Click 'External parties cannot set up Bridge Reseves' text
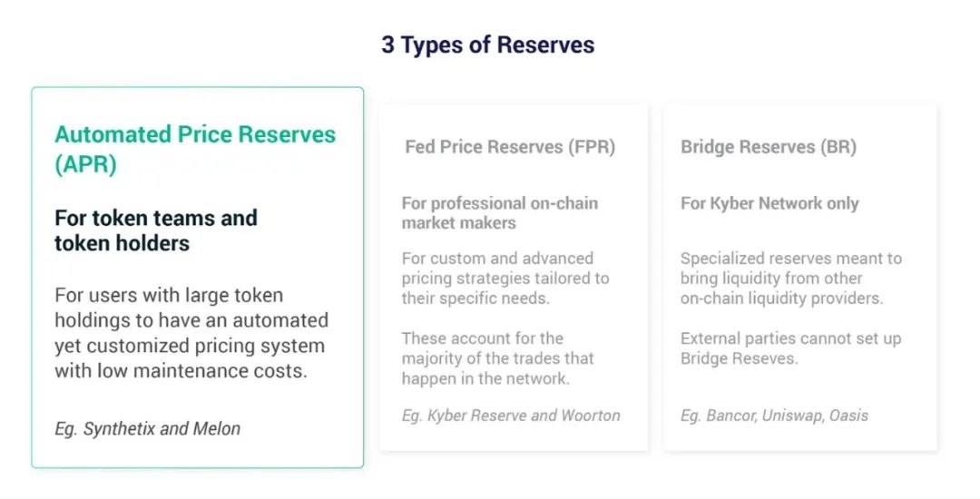 coord(790,347)
